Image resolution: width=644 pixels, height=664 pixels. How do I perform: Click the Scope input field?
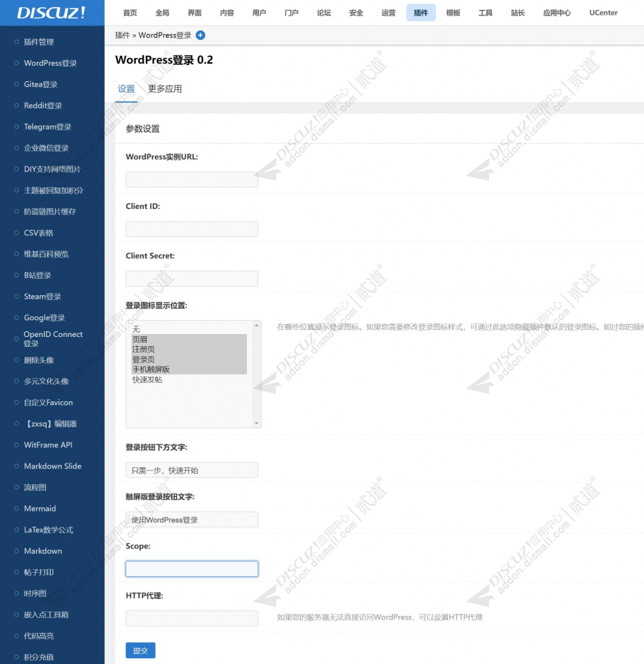192,568
